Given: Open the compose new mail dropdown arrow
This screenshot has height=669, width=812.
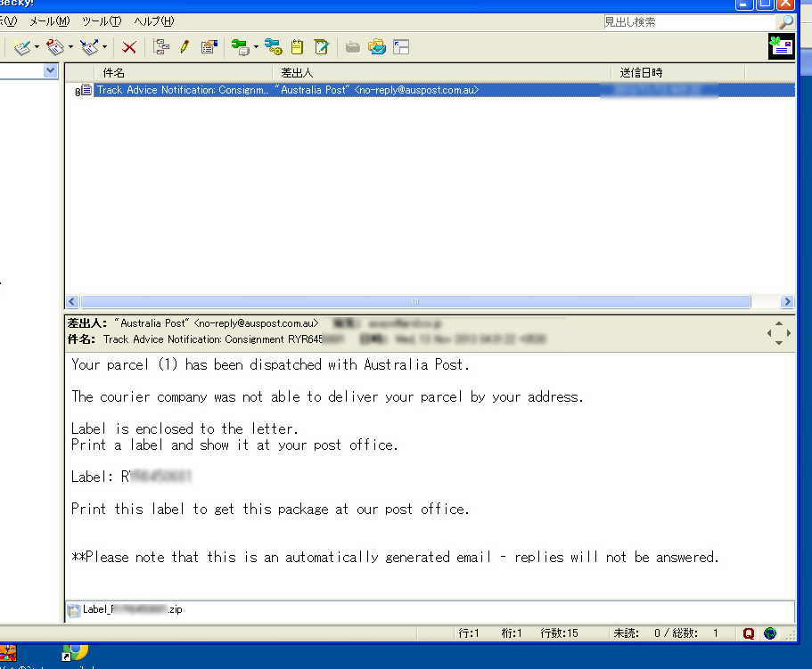Looking at the screenshot, I should (x=37, y=47).
